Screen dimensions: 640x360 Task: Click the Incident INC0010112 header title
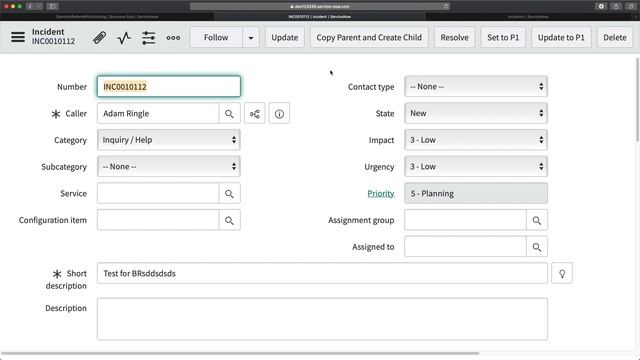53,36
